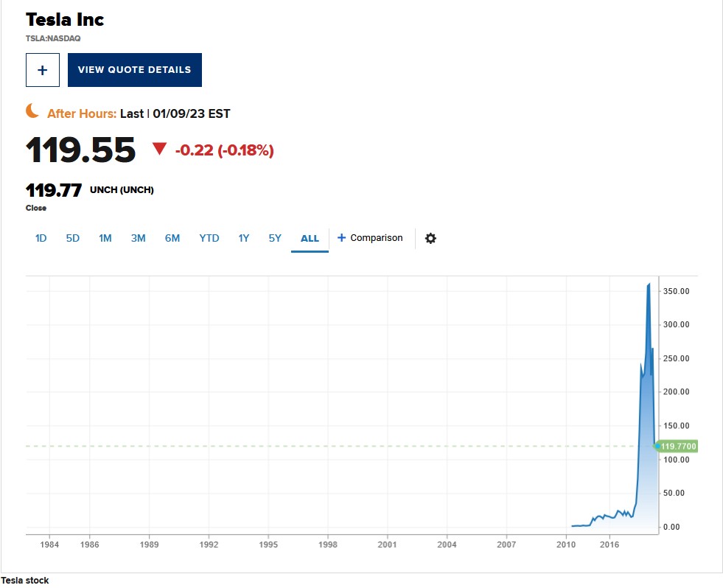Screen dimensions: 723x588
Task: Show the 6M chart range
Action: 172,239
